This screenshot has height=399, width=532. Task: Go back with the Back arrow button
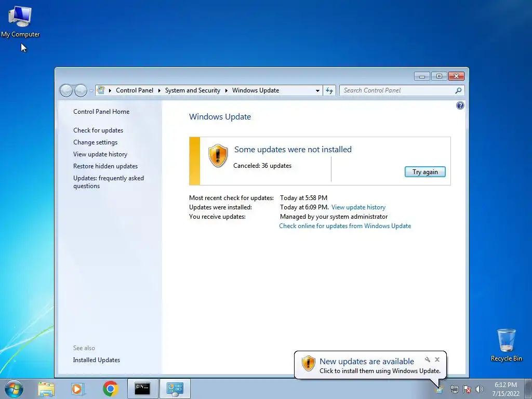pos(66,90)
